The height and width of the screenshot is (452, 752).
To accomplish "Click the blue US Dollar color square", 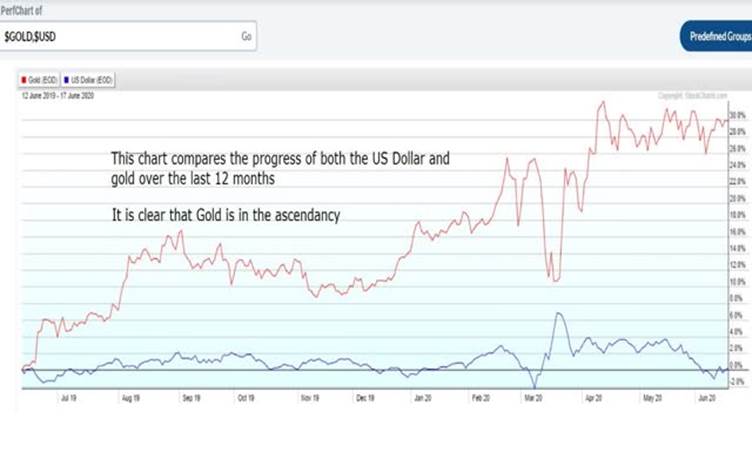I will pyautogui.click(x=66, y=76).
